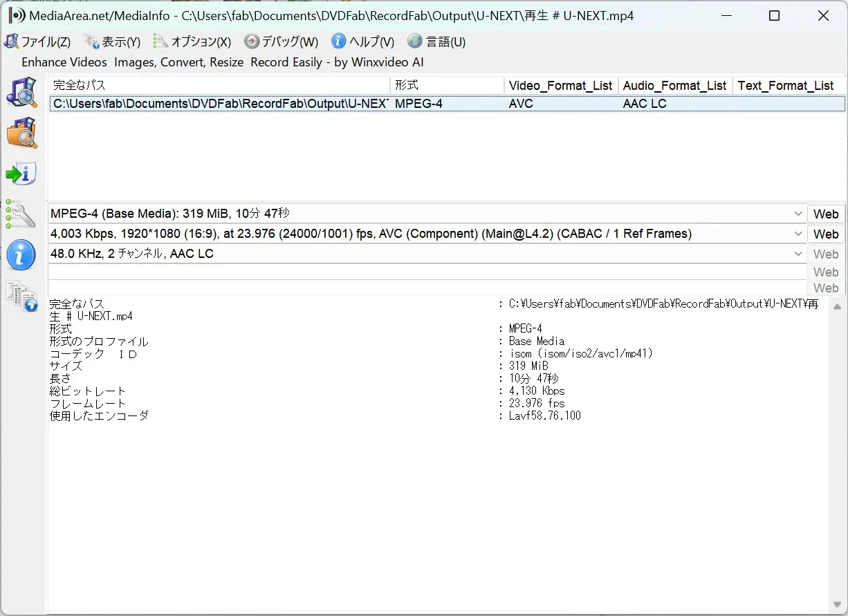Click the 総ビットレート label
The width and height of the screenshot is (848, 616).
coord(88,391)
